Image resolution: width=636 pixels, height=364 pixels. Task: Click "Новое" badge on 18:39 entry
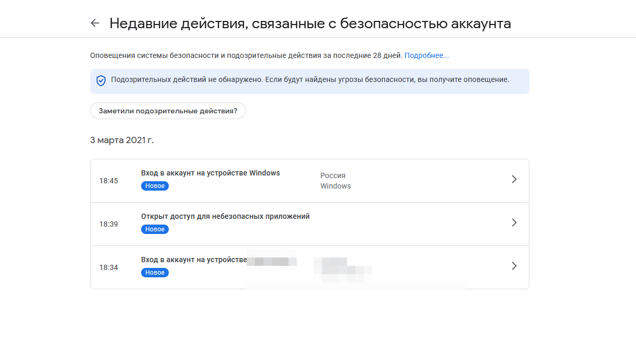[155, 229]
